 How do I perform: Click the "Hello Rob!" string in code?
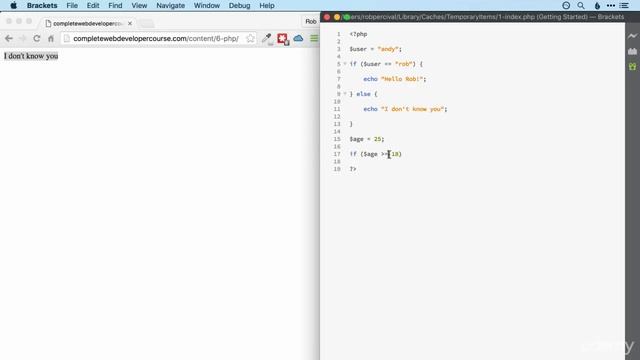pos(402,79)
